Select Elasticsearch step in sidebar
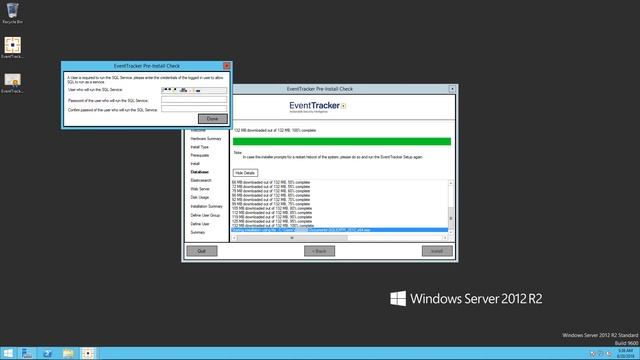 201,180
